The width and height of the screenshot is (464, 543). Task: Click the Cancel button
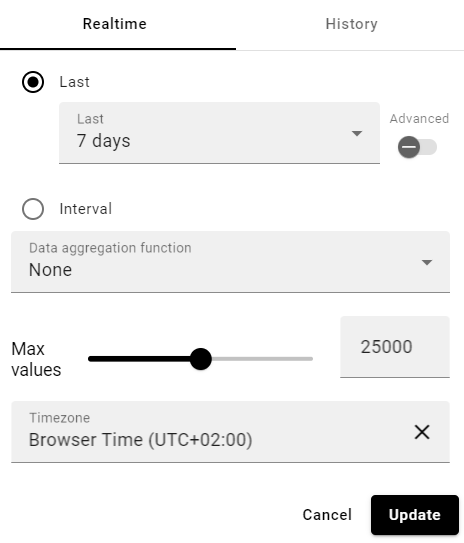pyautogui.click(x=327, y=515)
